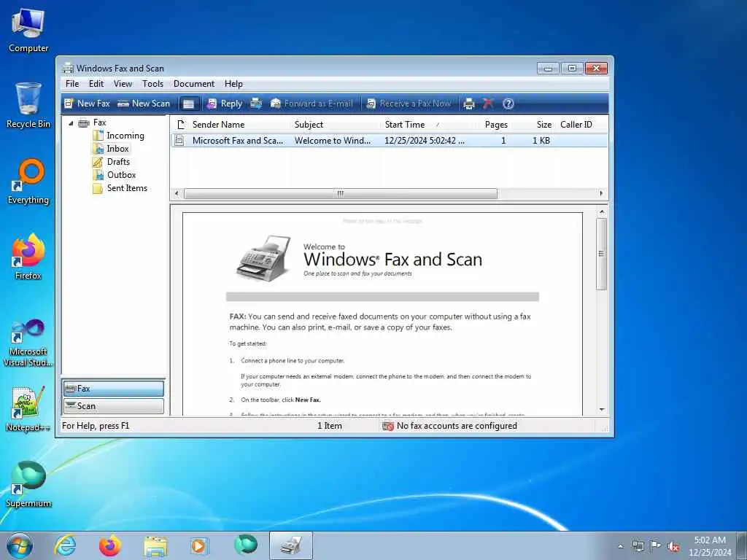Viewport: 747px width, 560px height.
Task: Select the Everything desktop shortcut
Action: point(28,182)
